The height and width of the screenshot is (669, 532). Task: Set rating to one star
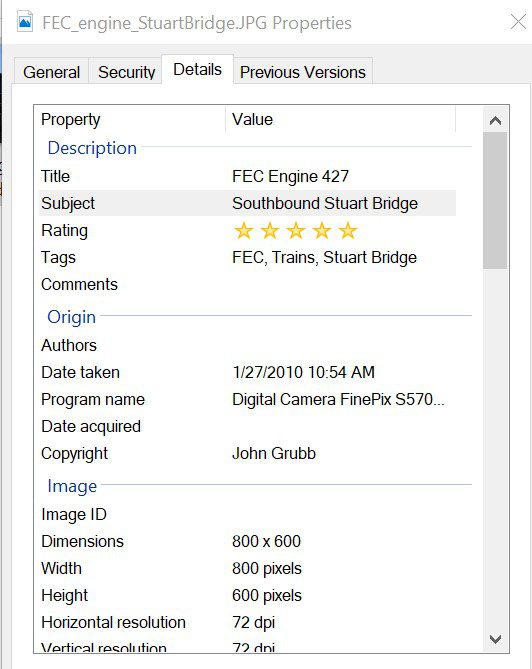tap(244, 230)
